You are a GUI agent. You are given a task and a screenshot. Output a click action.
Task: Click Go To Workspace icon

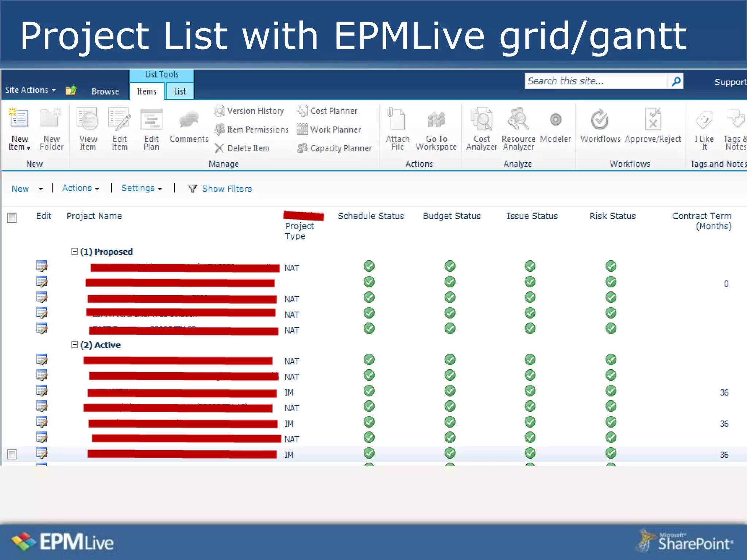click(x=436, y=119)
